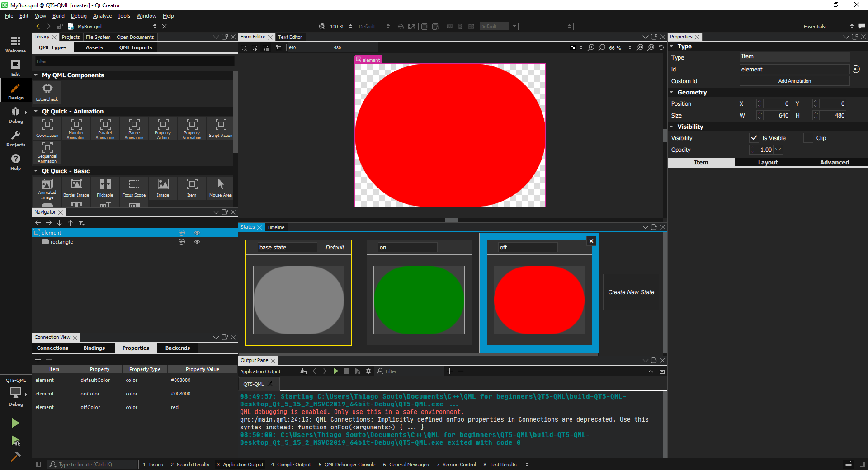
Task: Close the off state with X button
Action: click(x=591, y=241)
